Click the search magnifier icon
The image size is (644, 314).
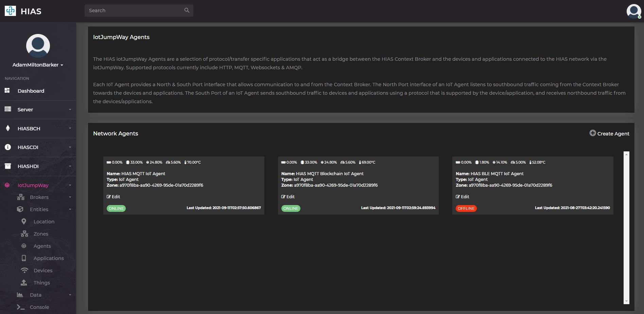[x=187, y=10]
